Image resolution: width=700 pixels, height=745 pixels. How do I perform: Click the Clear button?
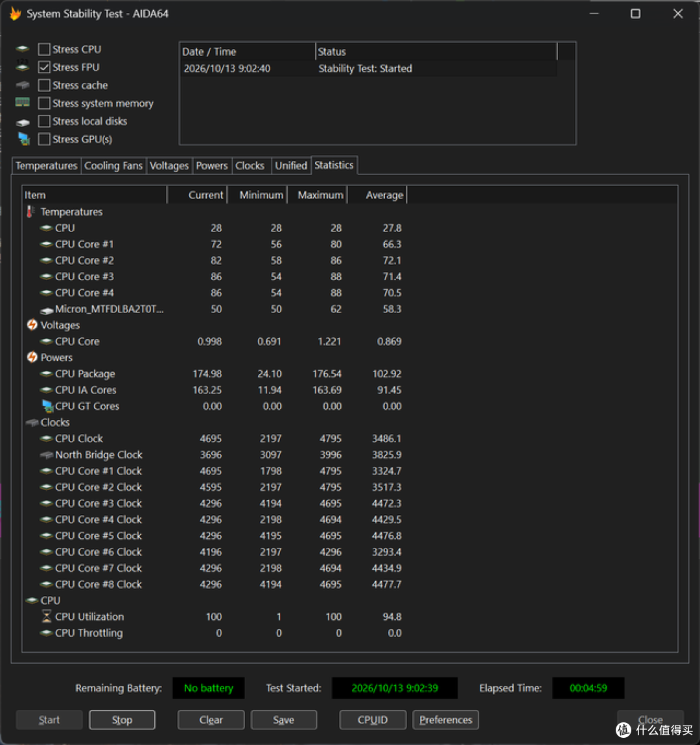click(x=211, y=720)
